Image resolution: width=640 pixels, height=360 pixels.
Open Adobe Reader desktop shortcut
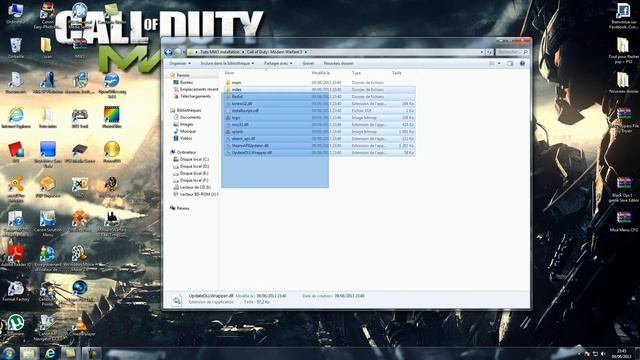pos(16,256)
